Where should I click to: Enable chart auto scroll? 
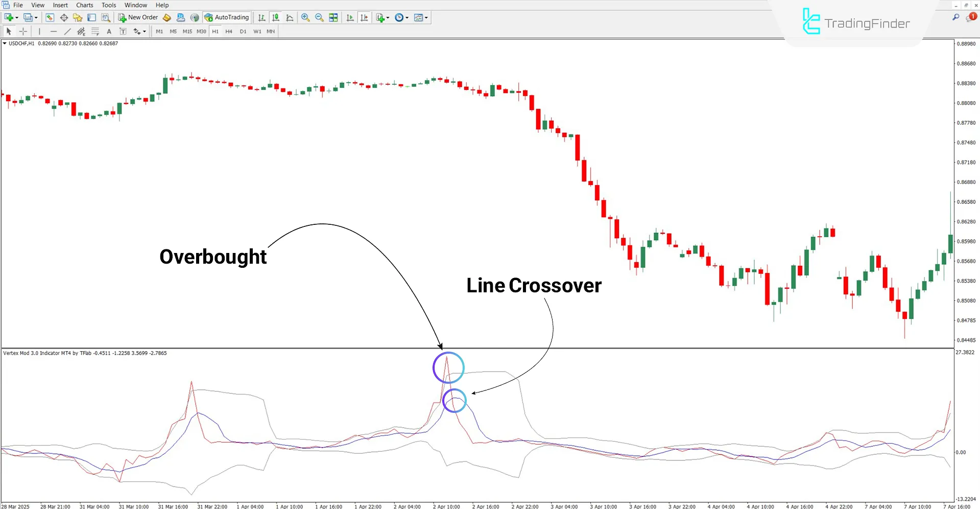click(x=350, y=17)
